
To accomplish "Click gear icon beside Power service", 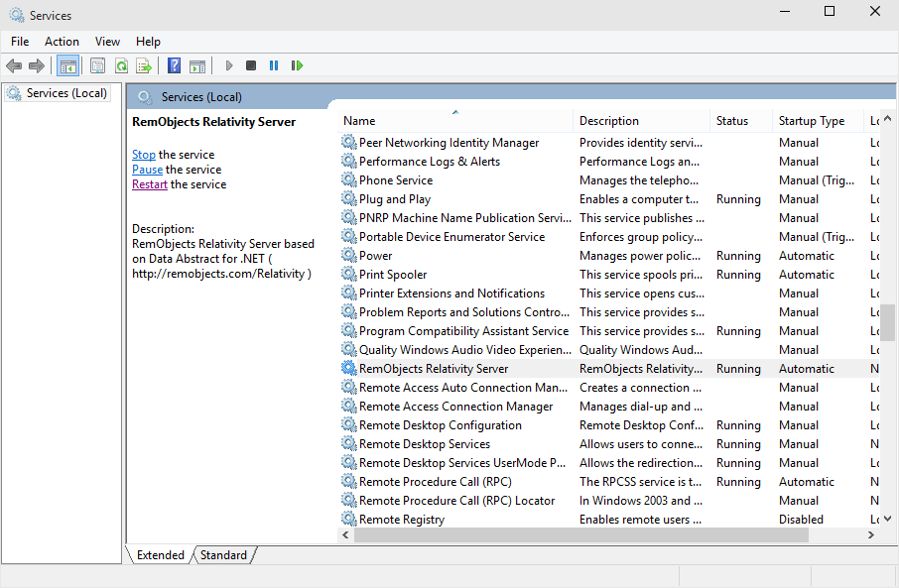I will point(348,255).
